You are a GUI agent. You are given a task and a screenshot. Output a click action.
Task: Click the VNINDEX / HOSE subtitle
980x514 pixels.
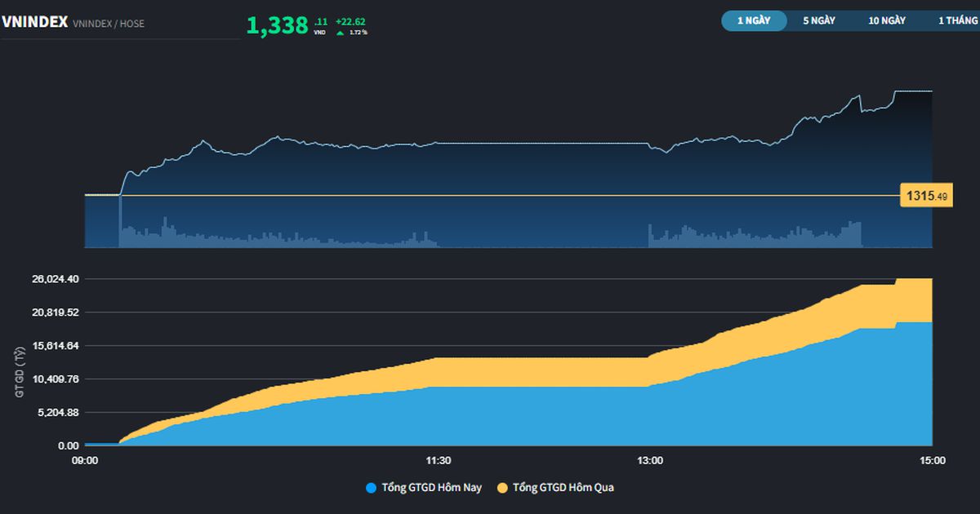(109, 24)
